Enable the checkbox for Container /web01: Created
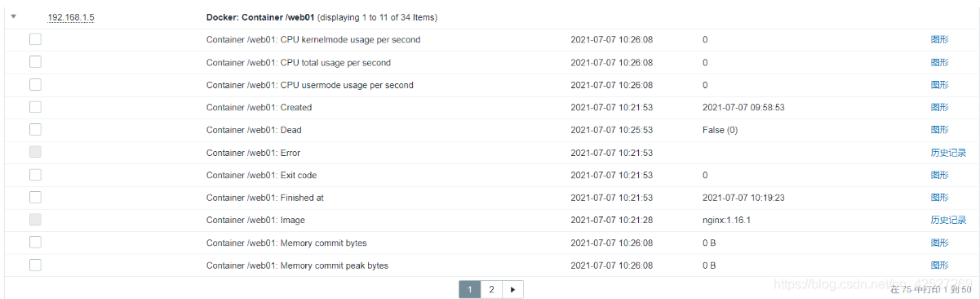Screen dimensions: 980x299 tap(35, 107)
